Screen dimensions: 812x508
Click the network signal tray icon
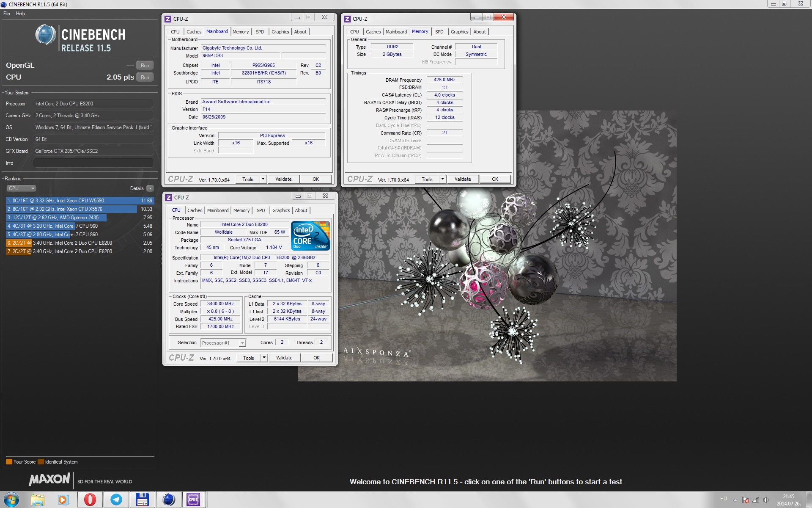coord(756,500)
